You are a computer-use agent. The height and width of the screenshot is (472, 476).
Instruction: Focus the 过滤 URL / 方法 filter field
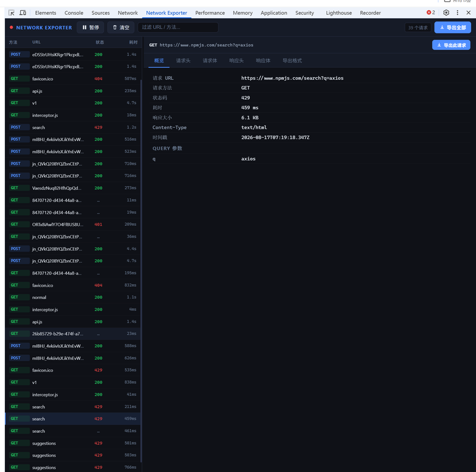pyautogui.click(x=178, y=27)
